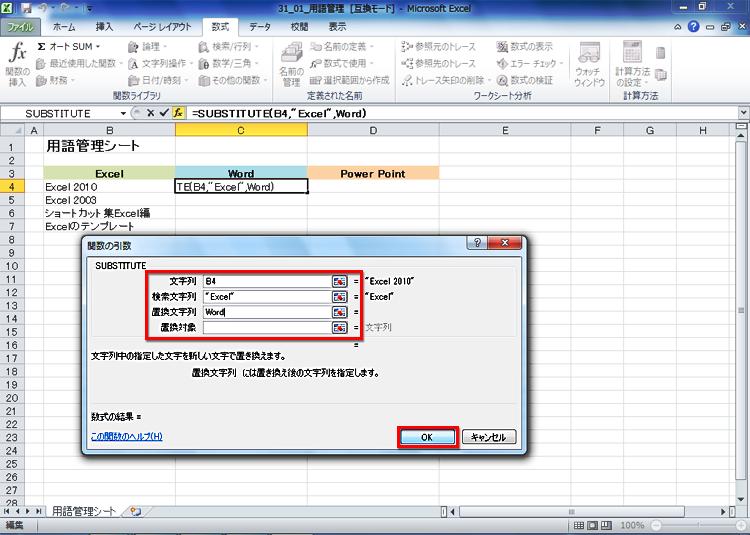This screenshot has height=535, width=750.
Task: Open Lookup/Reference (検索/行列) functions
Action: pos(229,46)
